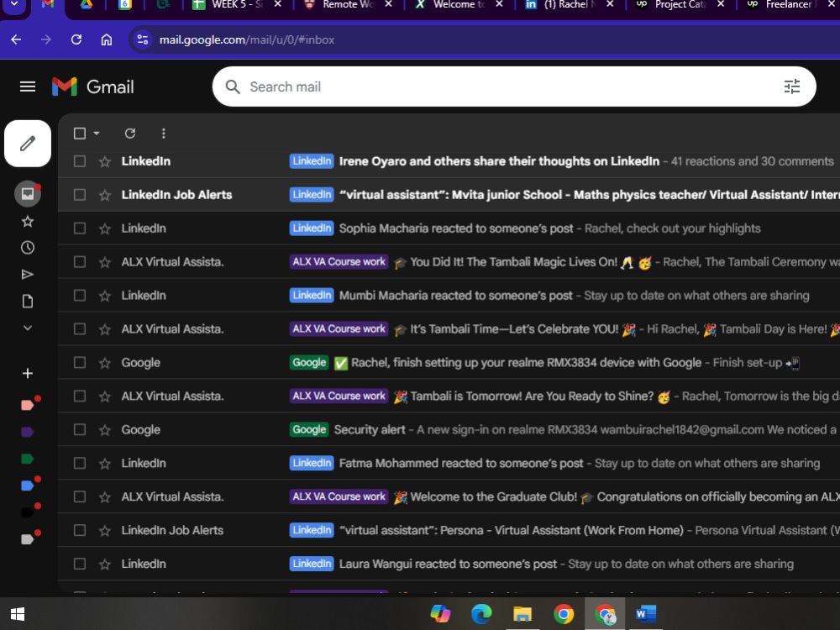The image size is (840, 630).
Task: Open the blue label in the sidebar
Action: coord(28,486)
